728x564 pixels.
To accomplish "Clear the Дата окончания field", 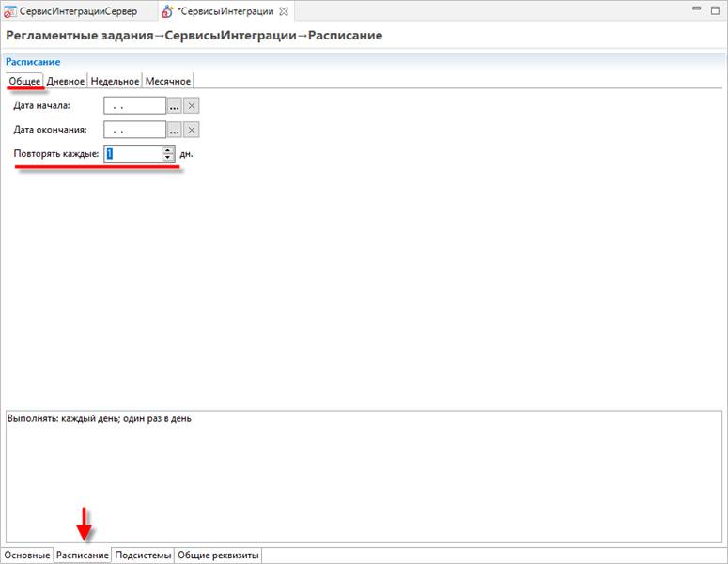I will (191, 130).
